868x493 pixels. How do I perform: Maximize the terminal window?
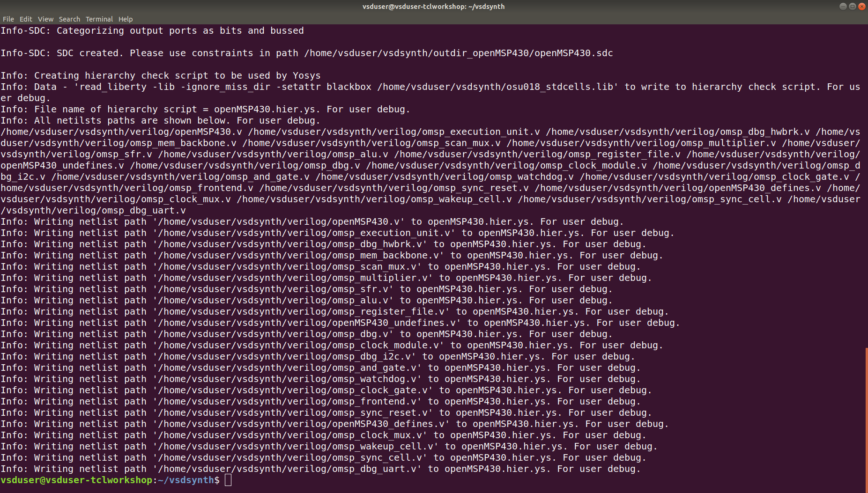click(852, 6)
